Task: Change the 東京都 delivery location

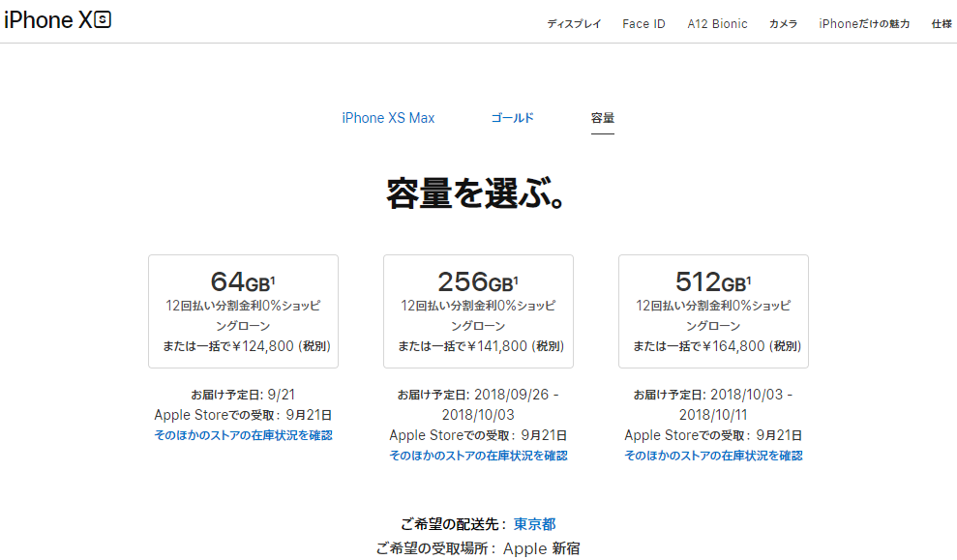Action: click(x=534, y=523)
